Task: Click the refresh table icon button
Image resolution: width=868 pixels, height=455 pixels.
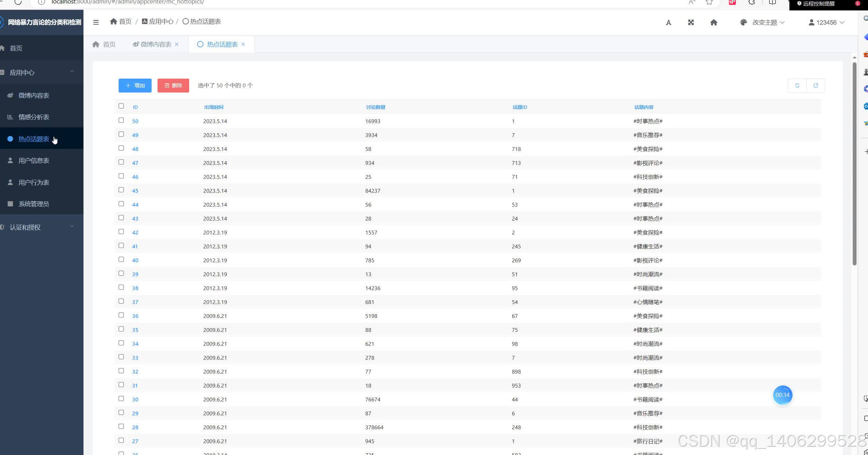Action: click(x=797, y=85)
